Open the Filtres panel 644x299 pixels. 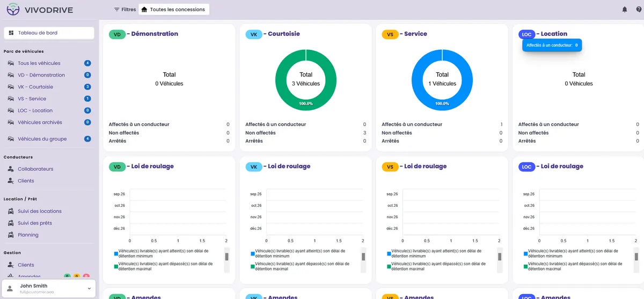click(x=125, y=10)
